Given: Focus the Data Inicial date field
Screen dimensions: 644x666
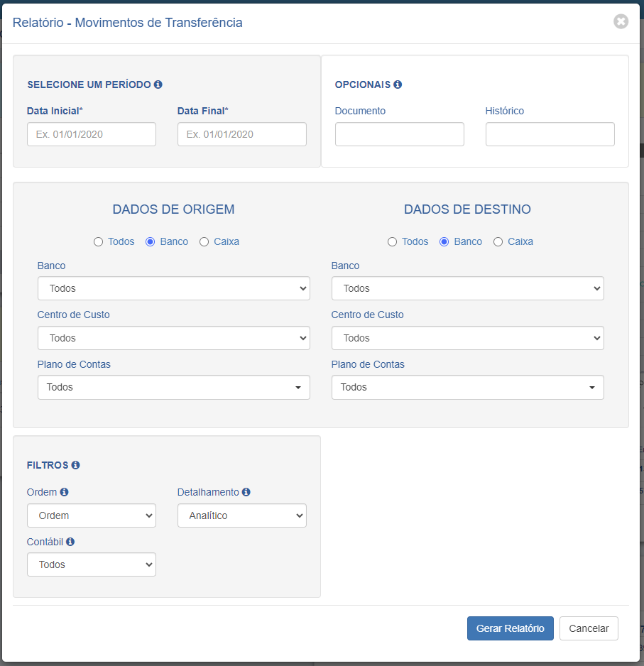Looking at the screenshot, I should tap(92, 134).
